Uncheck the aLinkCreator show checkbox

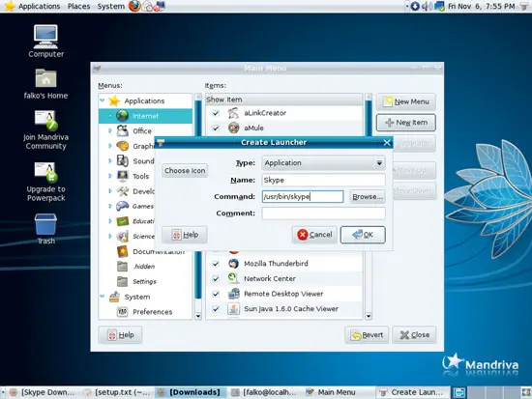click(x=216, y=113)
